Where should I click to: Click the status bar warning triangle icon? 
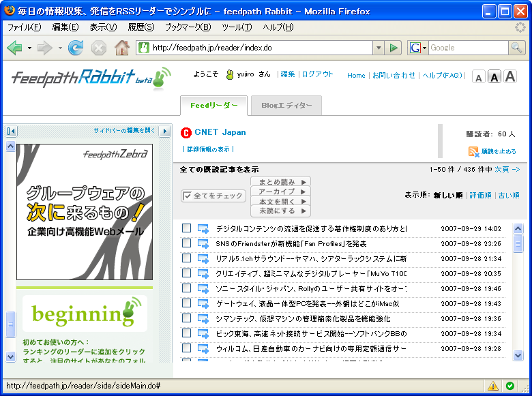[x=493, y=386]
